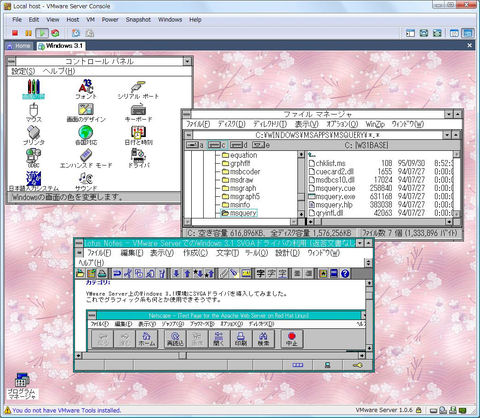Select the file chklist.ms in File Manager

click(327, 163)
